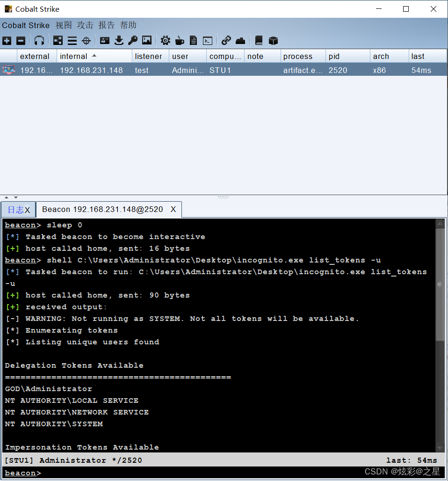This screenshot has height=481, width=448.
Task: Sort by arch column header
Action: click(389, 57)
